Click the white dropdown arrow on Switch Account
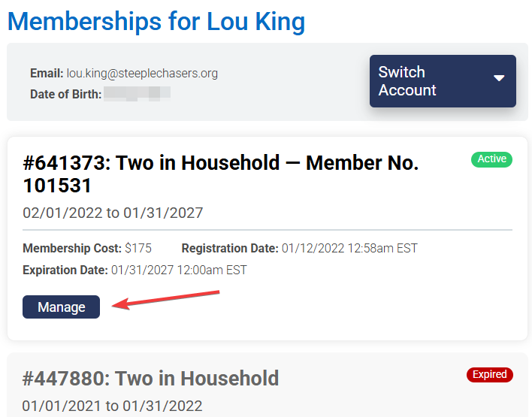 499,79
